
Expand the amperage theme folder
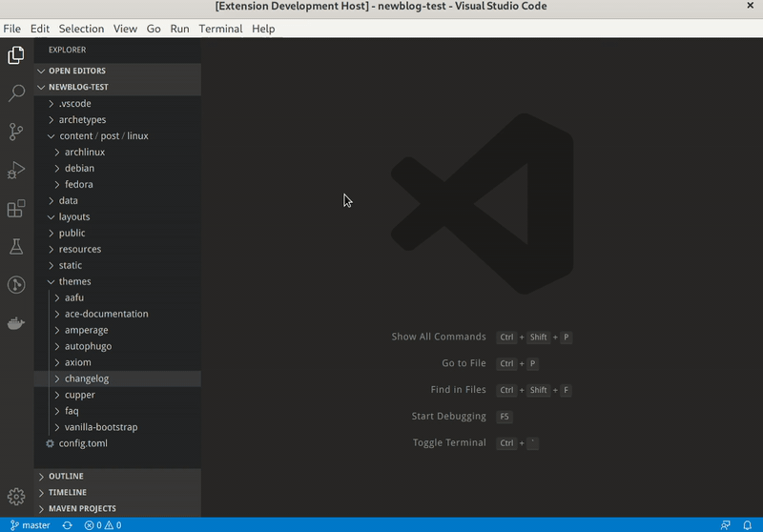coord(117,330)
